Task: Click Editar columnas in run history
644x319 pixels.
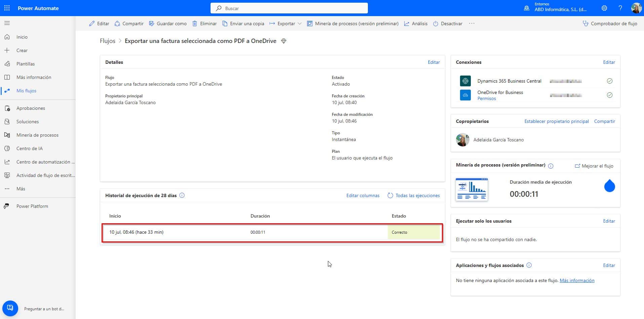Action: (x=363, y=195)
